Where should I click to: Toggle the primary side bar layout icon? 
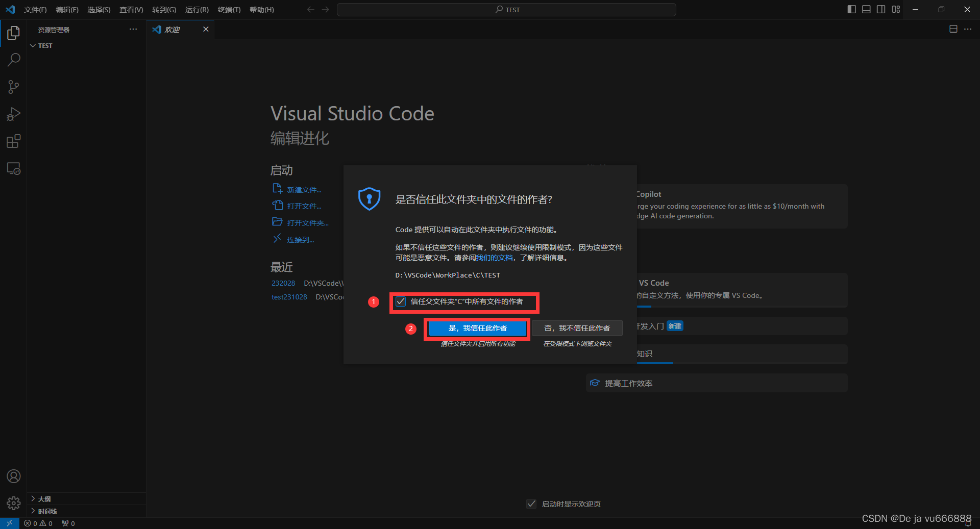tap(851, 9)
